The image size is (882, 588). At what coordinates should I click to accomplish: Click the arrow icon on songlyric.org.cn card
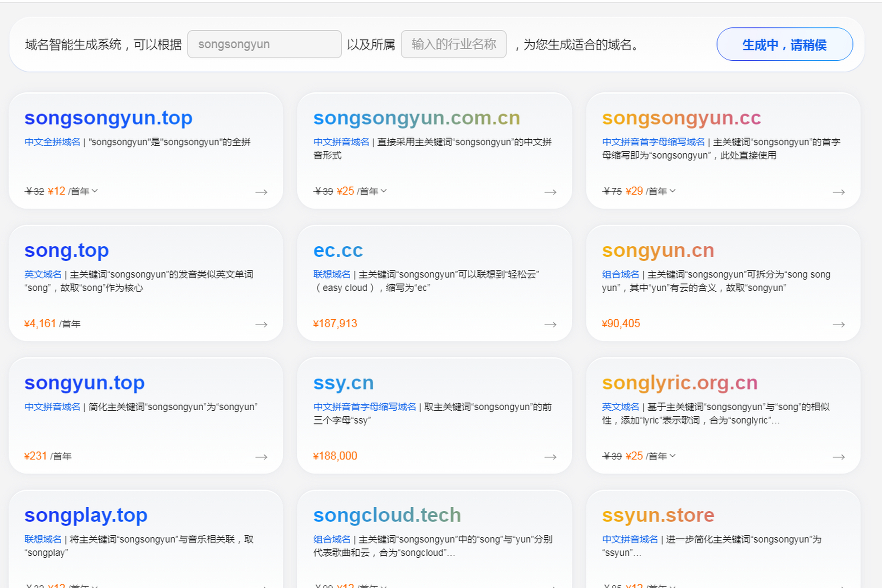(x=839, y=457)
